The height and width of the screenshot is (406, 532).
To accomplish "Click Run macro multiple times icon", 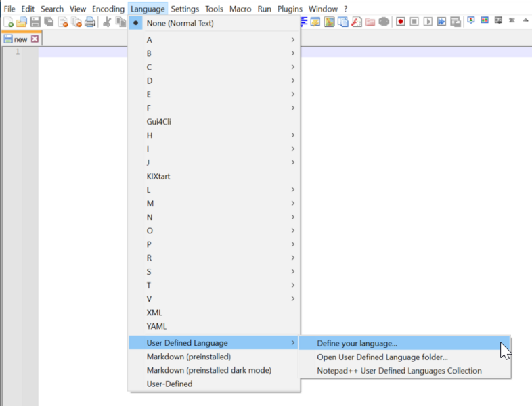I will (441, 22).
